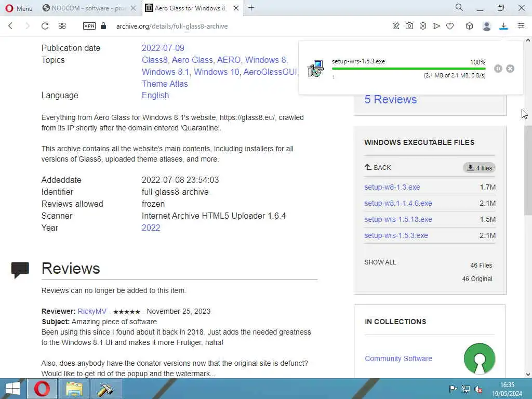
Task: Click the scrollbar down arrow
Action: click(x=528, y=374)
